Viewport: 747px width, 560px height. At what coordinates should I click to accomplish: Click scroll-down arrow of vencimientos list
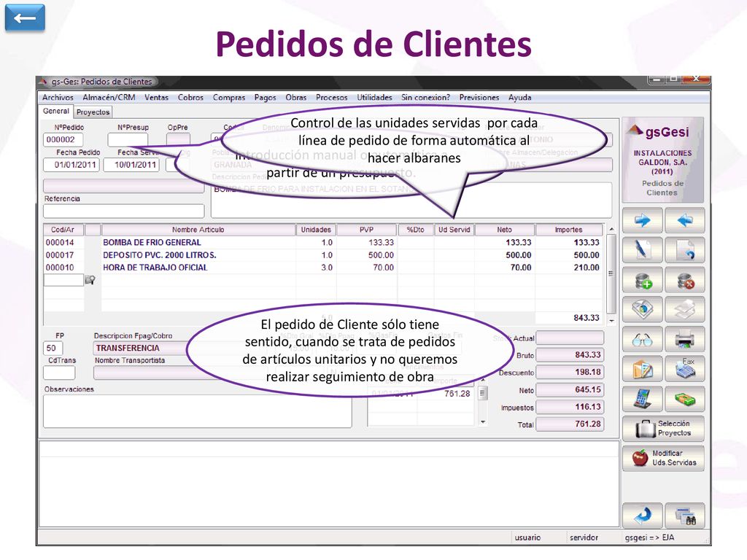click(x=483, y=422)
